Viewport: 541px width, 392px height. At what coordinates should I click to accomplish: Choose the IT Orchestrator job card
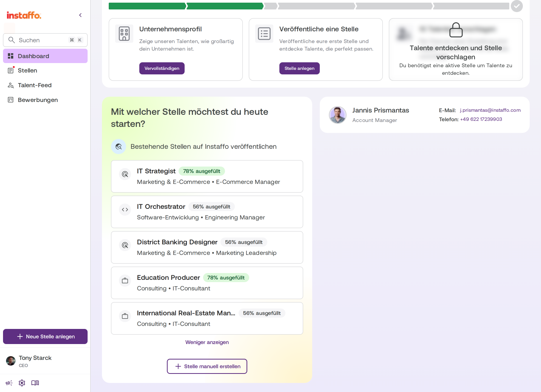click(x=207, y=212)
